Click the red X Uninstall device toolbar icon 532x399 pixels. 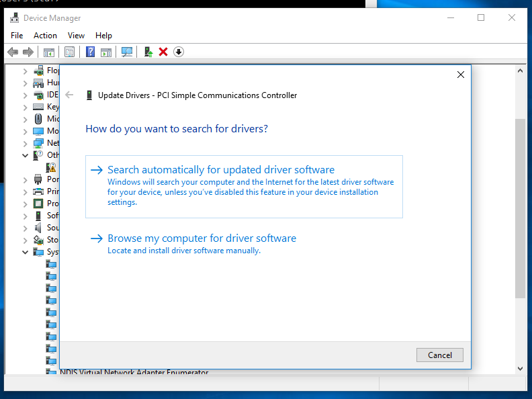tap(163, 52)
